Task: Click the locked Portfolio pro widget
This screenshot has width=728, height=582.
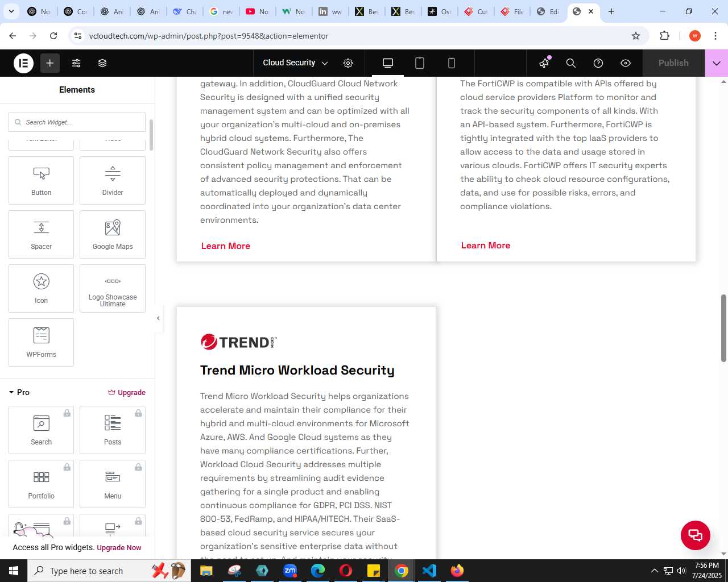Action: pos(41,484)
